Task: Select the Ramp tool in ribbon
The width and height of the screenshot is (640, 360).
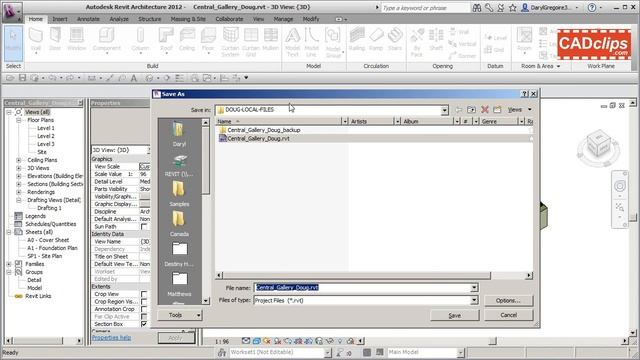Action: (376, 40)
